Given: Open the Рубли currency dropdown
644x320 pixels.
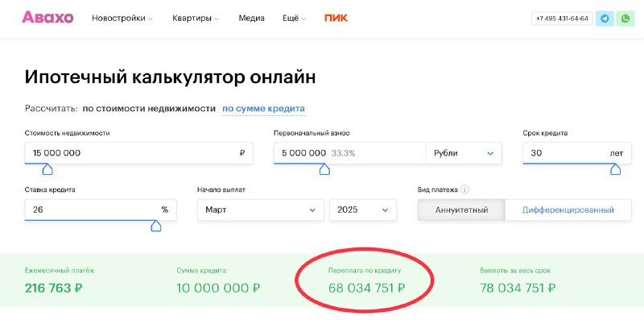Looking at the screenshot, I should click(x=464, y=153).
